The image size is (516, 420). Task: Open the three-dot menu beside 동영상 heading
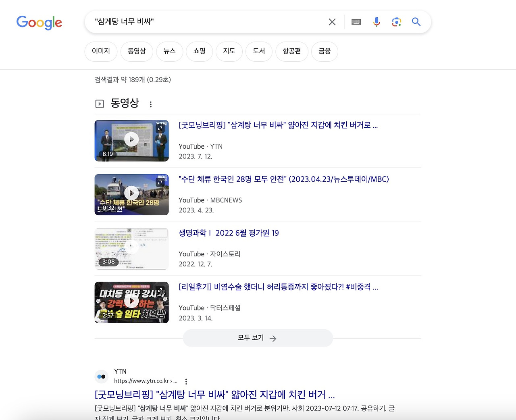coord(150,104)
